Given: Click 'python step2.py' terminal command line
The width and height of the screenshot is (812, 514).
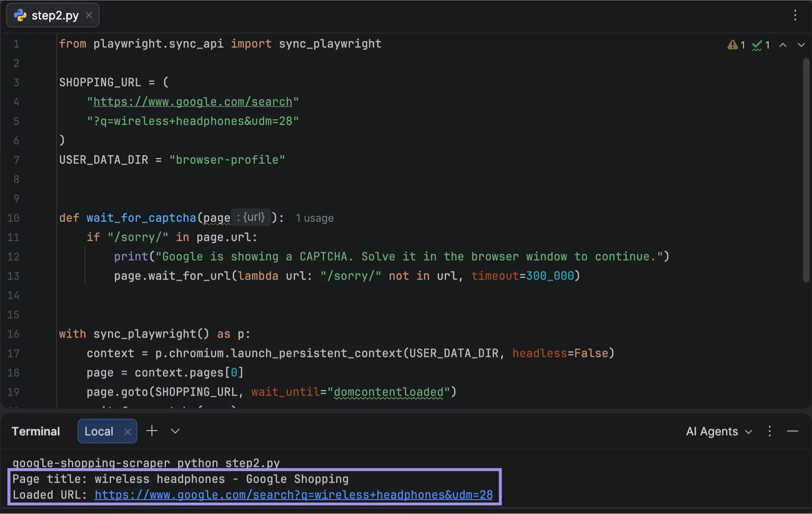Looking at the screenshot, I should [x=229, y=463].
